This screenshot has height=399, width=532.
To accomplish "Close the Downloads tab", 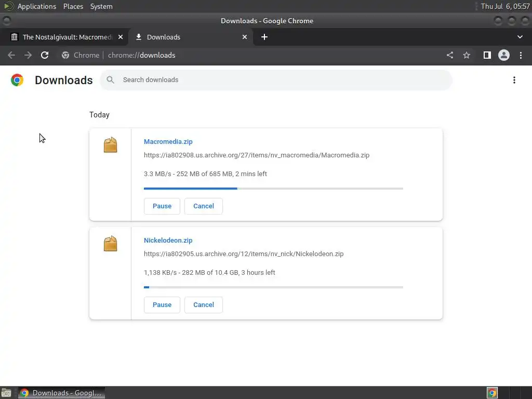I will (x=245, y=37).
